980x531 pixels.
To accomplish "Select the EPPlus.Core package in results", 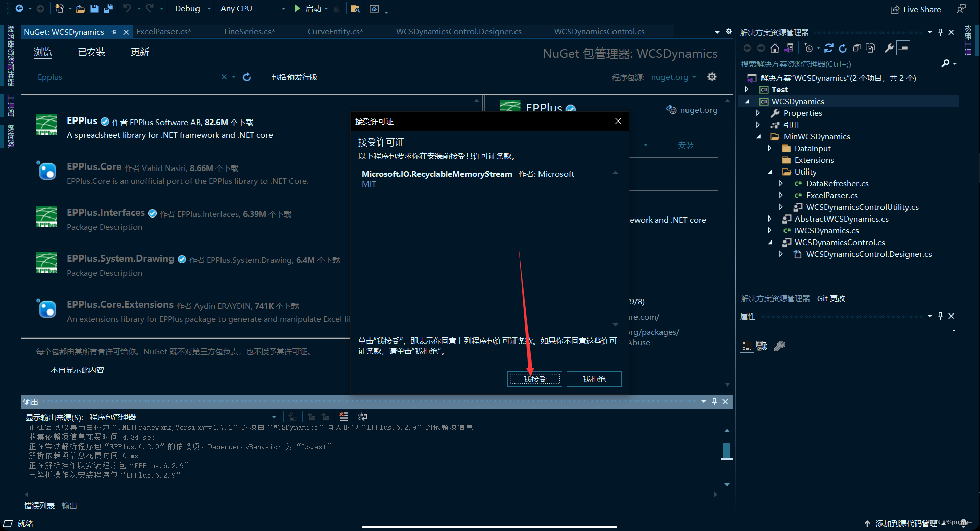I will click(189, 174).
